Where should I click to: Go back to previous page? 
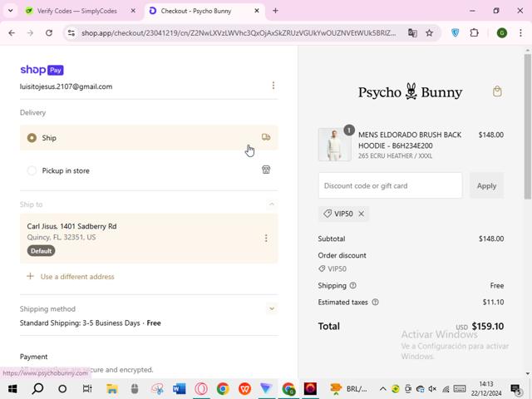(x=12, y=33)
